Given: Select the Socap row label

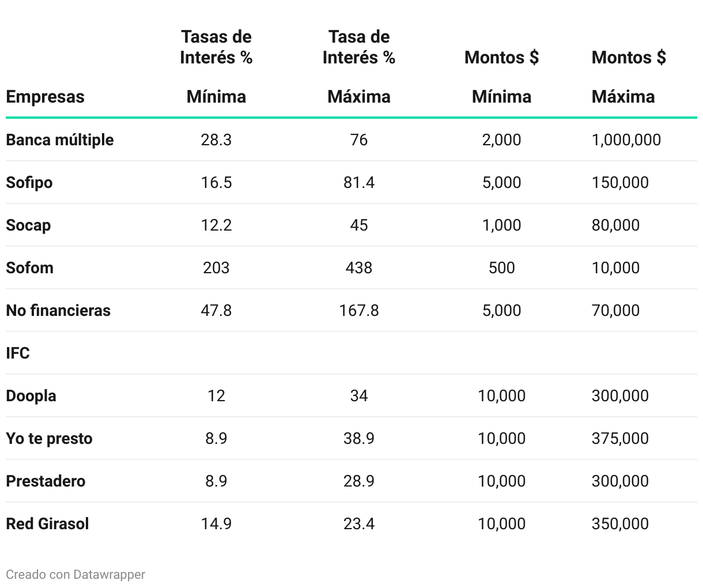Looking at the screenshot, I should point(28,225).
